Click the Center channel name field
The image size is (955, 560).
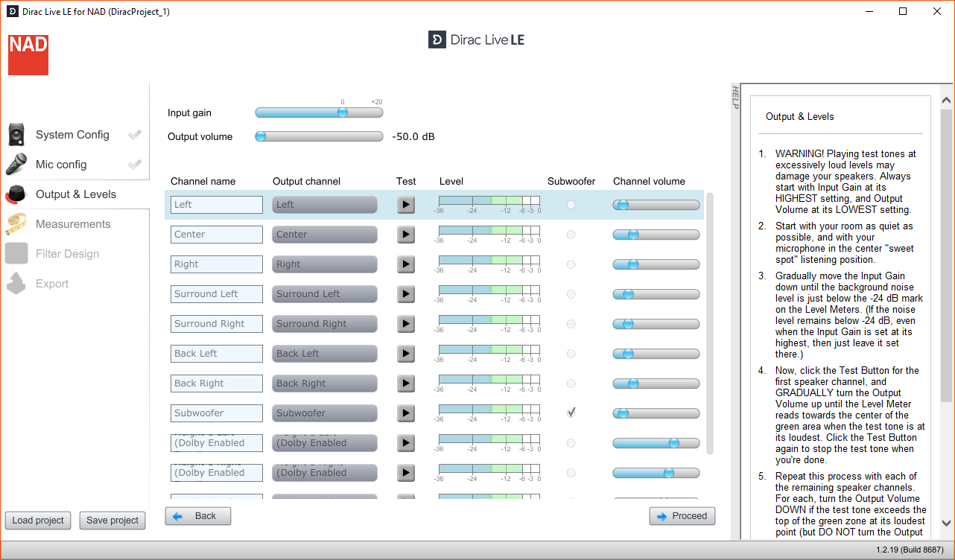coord(217,235)
